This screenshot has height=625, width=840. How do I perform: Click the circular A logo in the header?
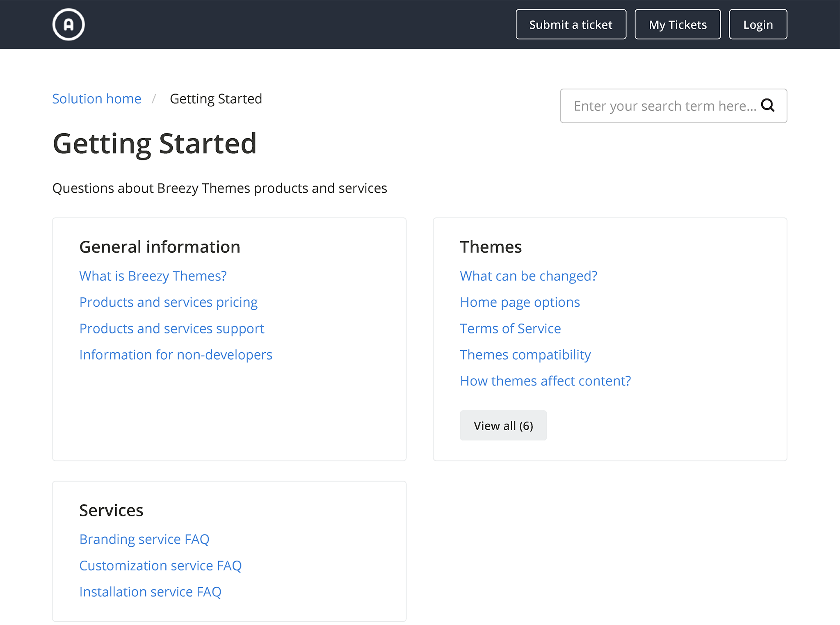click(68, 25)
